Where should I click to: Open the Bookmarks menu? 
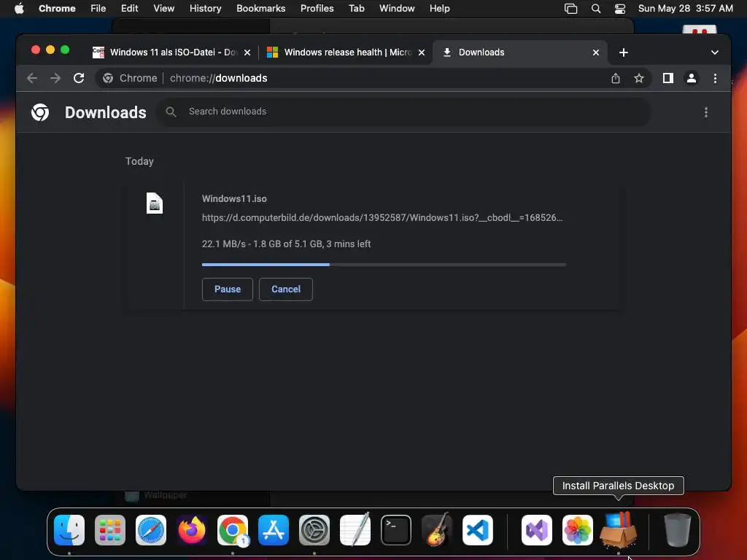[x=260, y=8]
